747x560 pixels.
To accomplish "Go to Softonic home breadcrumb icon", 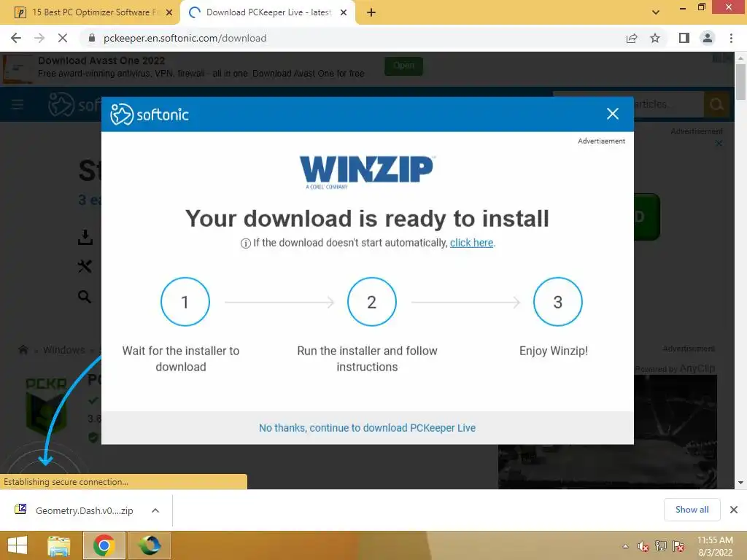I will (x=23, y=350).
